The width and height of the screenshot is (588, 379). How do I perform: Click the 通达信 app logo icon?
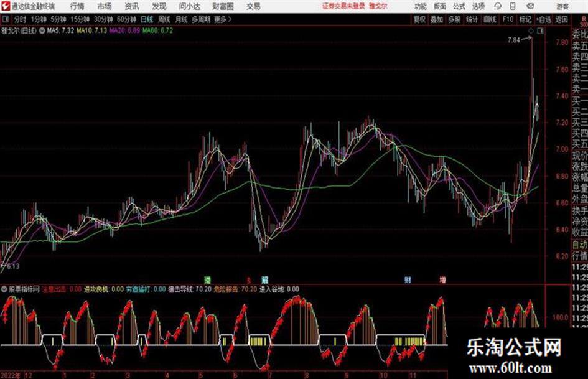tap(5, 6)
